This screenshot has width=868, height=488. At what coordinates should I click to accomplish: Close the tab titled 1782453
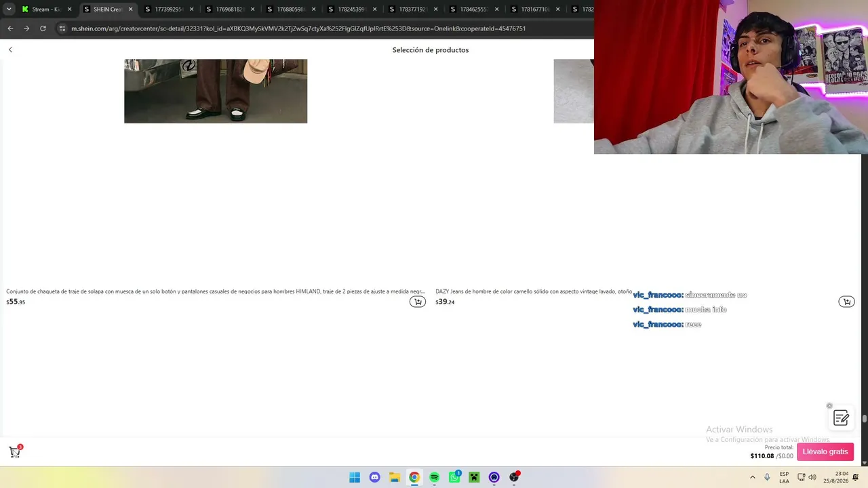pos(374,9)
